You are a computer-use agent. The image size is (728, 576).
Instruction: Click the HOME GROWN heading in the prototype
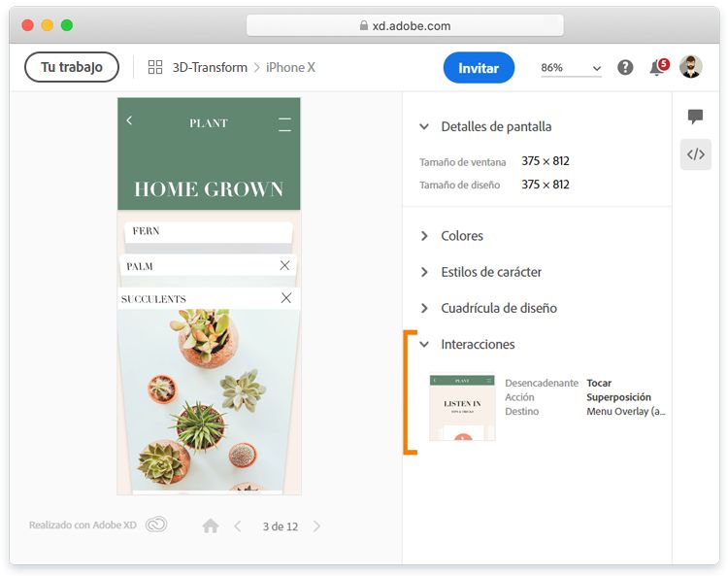209,189
